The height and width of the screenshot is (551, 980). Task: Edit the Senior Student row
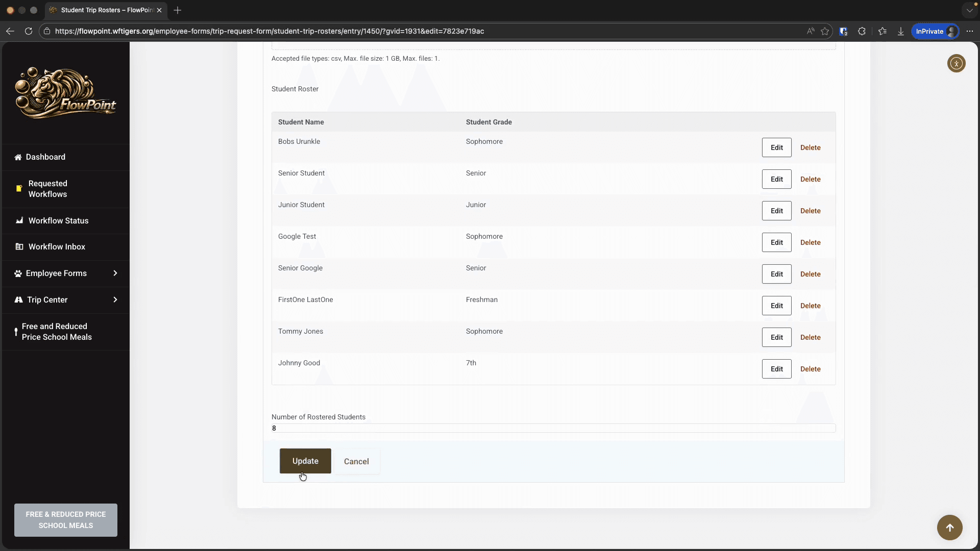point(776,179)
